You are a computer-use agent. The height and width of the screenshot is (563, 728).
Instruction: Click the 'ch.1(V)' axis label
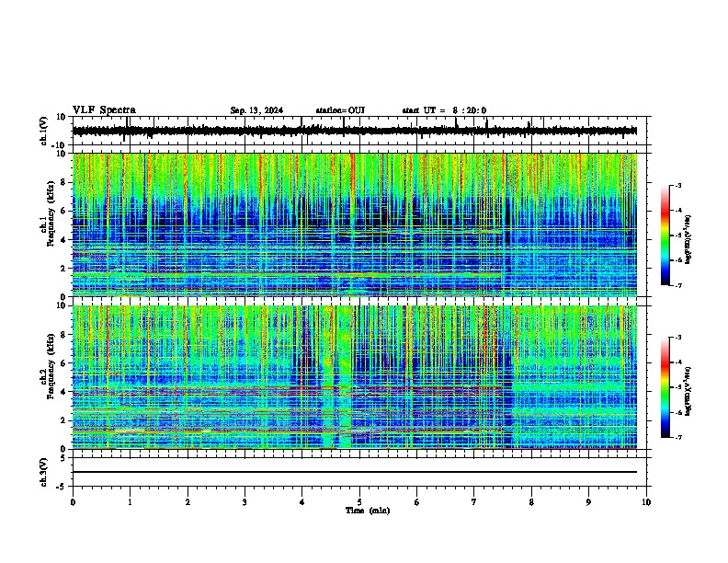point(43,131)
